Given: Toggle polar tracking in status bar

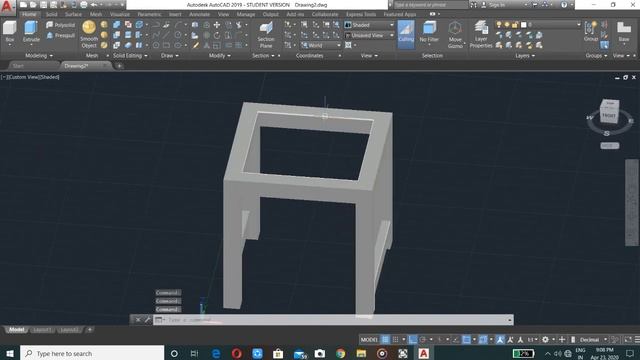Looking at the screenshot, I should [x=423, y=340].
